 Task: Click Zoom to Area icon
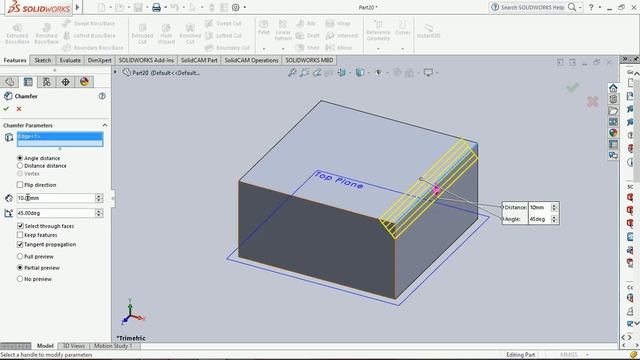[304, 73]
